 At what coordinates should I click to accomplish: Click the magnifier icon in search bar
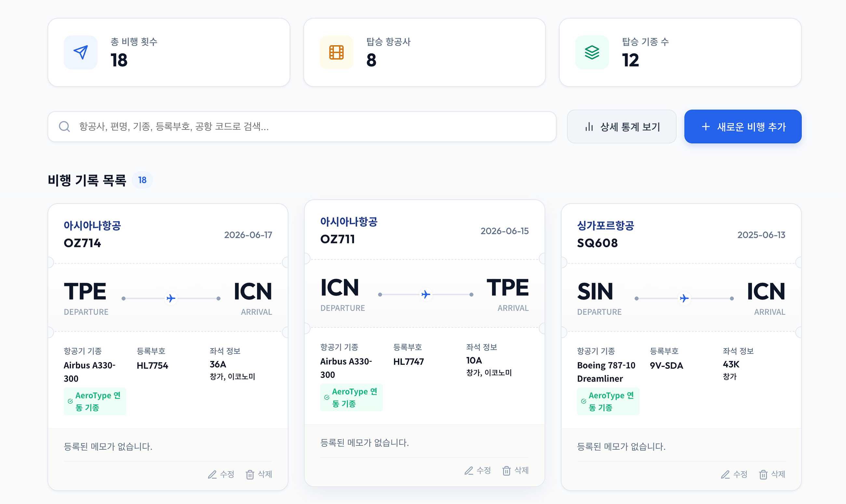point(64,127)
